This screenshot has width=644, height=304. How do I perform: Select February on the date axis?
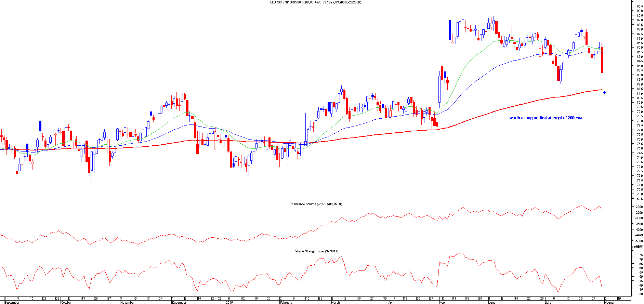click(x=286, y=302)
